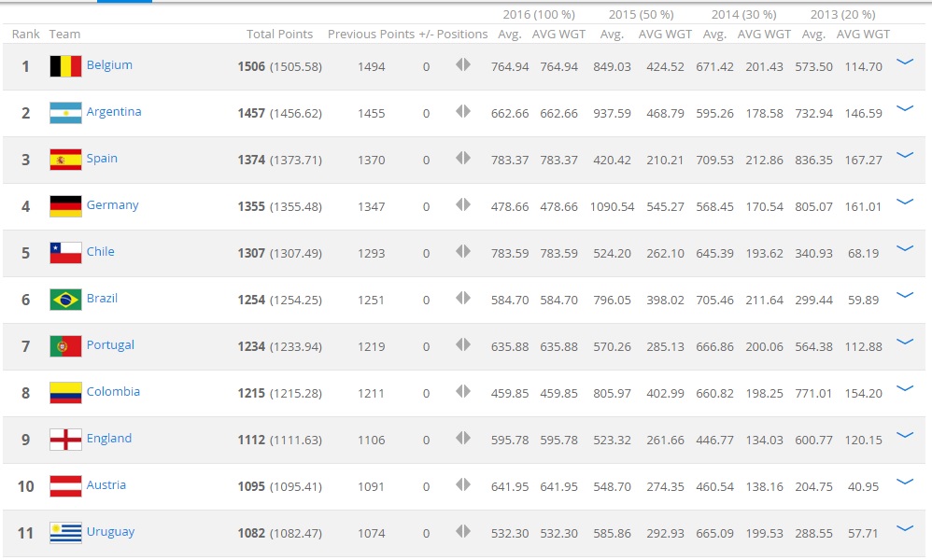Click the England flag icon
Viewport: 932px width, 560px height.
click(65, 440)
